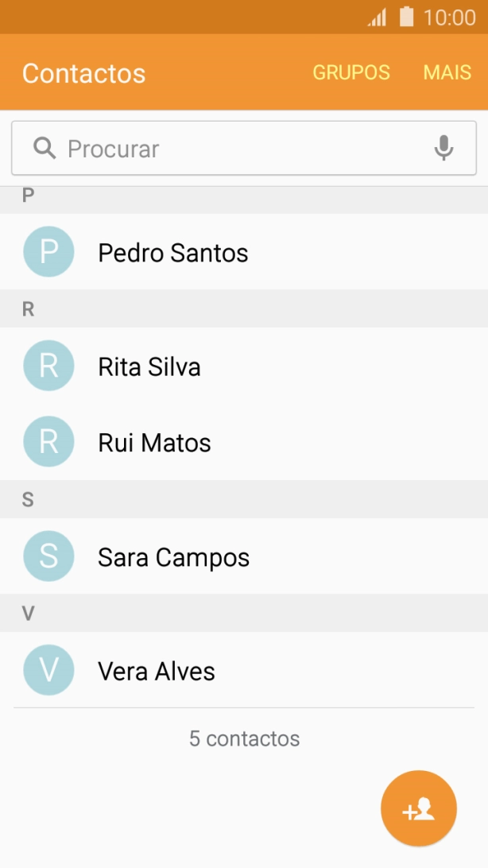Tap the magnifying glass search icon
Image resolution: width=488 pixels, height=868 pixels.
click(45, 149)
